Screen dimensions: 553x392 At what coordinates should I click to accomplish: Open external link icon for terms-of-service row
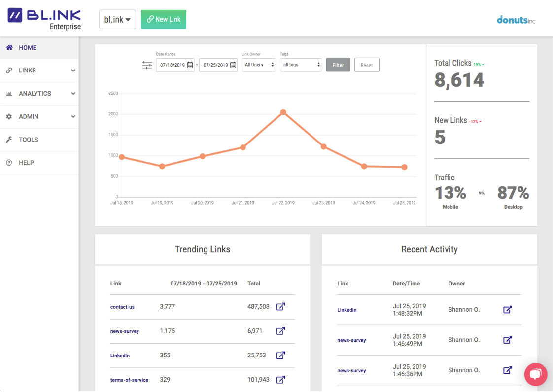coord(280,380)
